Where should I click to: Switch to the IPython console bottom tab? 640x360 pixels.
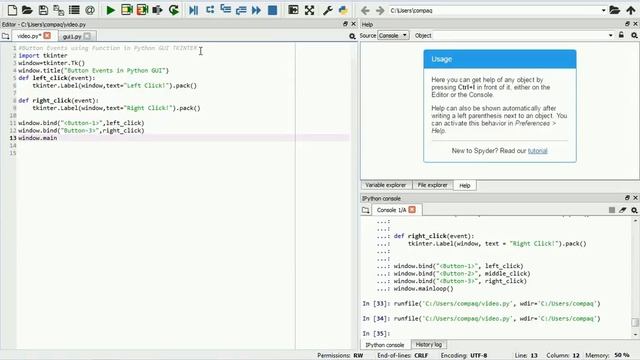(x=384, y=345)
